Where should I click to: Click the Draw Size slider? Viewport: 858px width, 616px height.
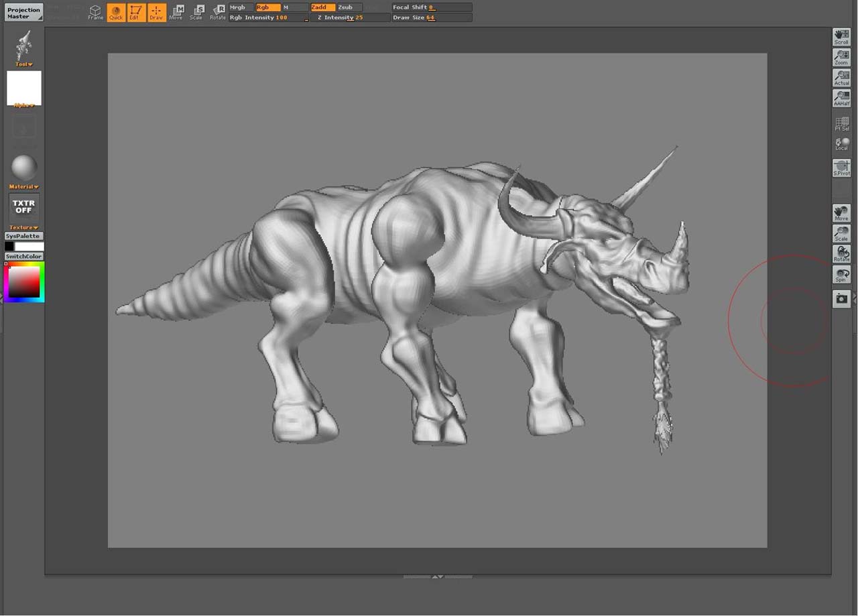coord(432,17)
